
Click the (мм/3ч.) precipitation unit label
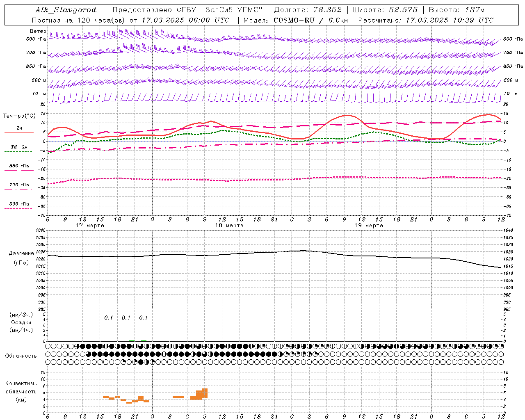tap(21, 315)
